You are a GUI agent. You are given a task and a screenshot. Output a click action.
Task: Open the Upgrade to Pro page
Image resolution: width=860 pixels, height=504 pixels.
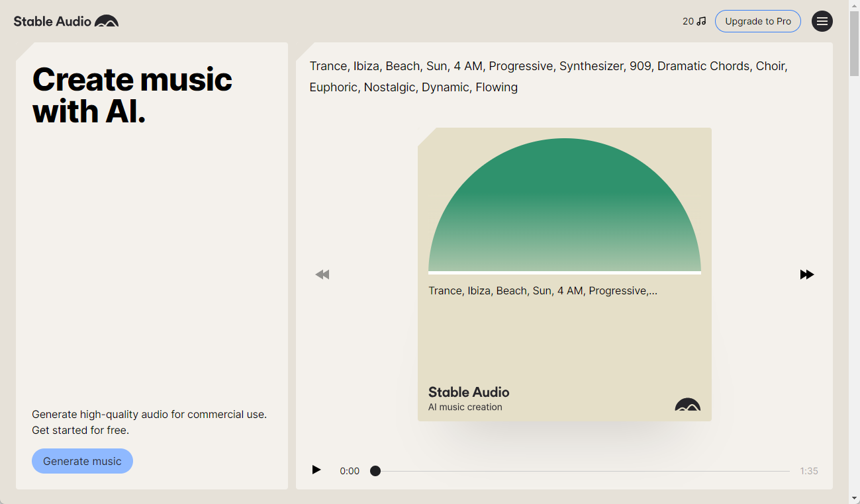pyautogui.click(x=757, y=21)
